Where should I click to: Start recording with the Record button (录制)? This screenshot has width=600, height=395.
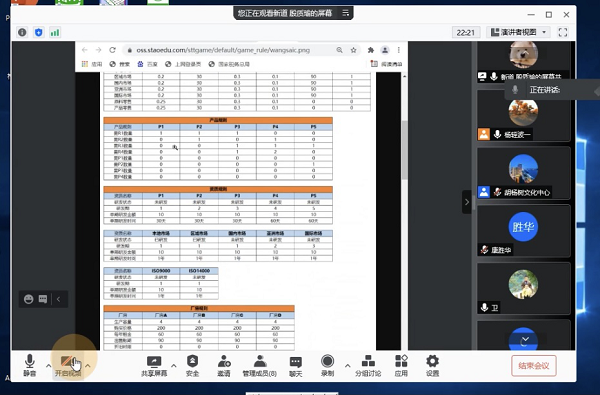point(328,366)
